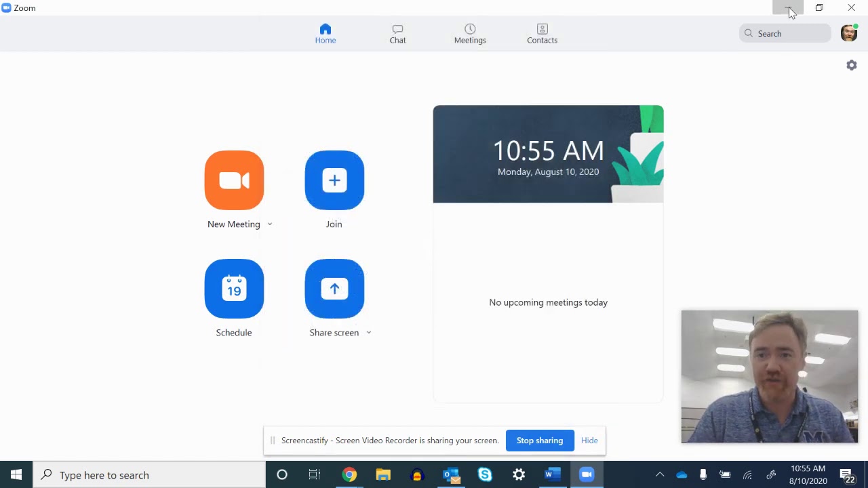Switch to the Home tab
The image size is (868, 488).
click(325, 33)
